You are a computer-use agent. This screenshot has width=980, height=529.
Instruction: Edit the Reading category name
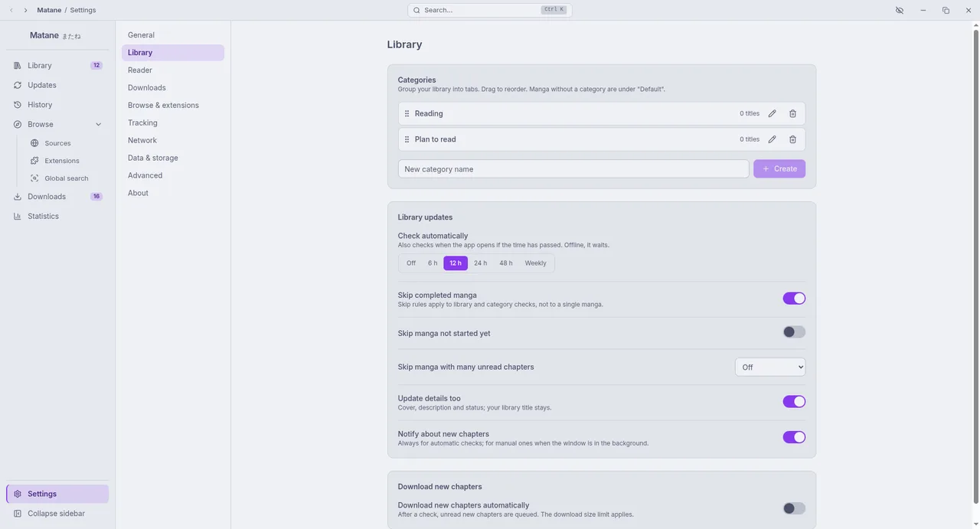[x=772, y=113]
